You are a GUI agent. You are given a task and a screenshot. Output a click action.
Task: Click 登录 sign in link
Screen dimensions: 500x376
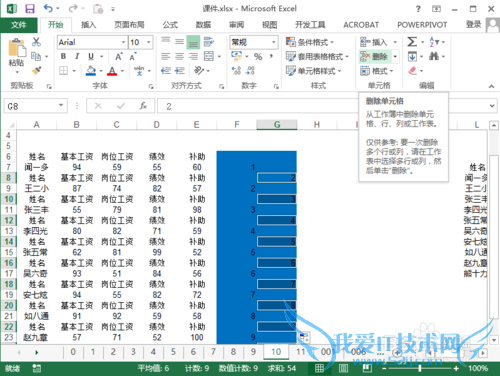click(473, 25)
